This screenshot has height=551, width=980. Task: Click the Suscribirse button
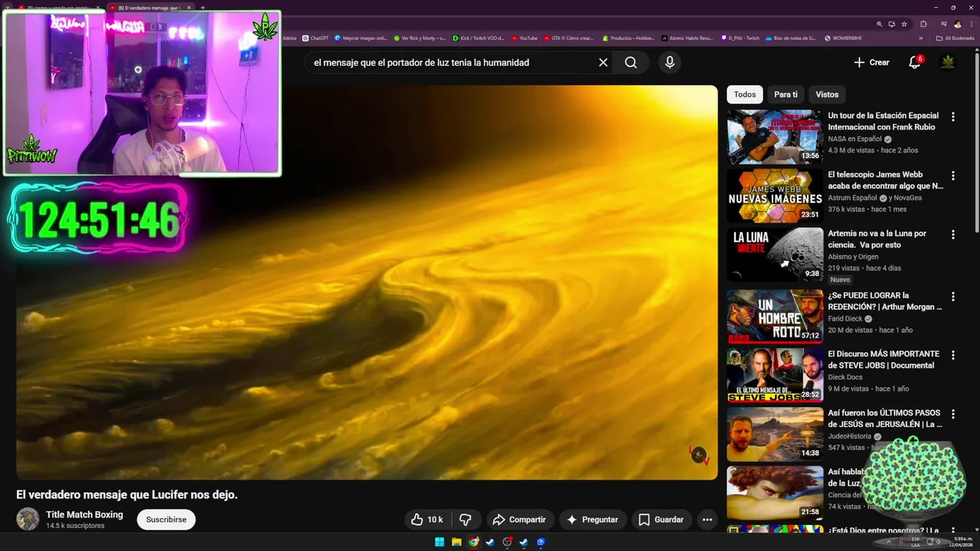coord(166,520)
